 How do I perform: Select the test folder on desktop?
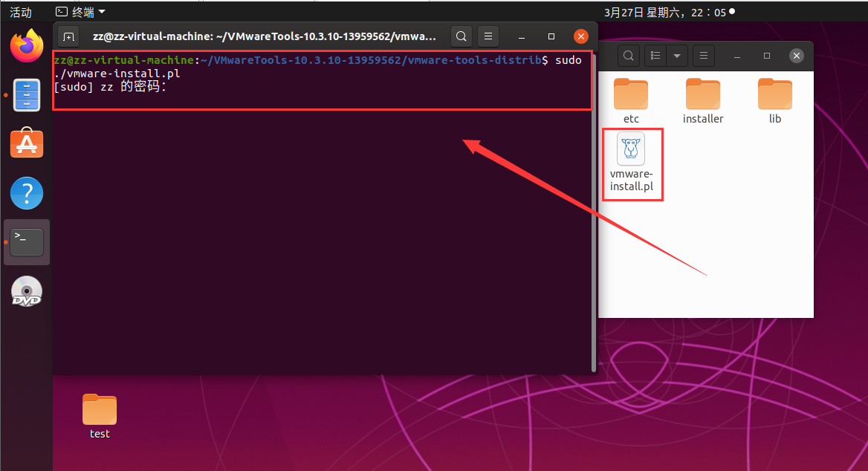pos(100,417)
